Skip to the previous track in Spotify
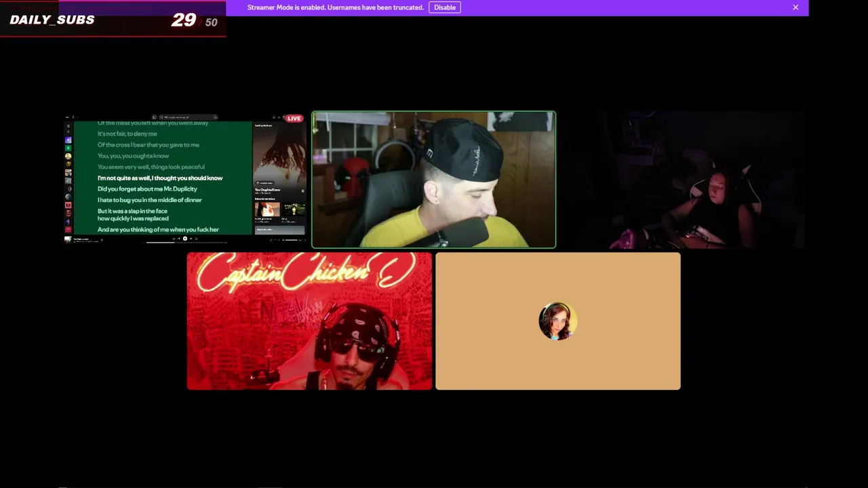 (x=178, y=239)
